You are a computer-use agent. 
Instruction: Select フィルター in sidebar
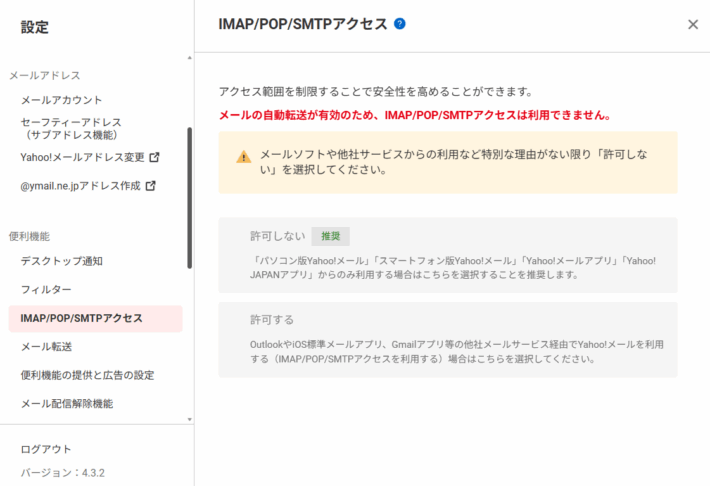46,289
